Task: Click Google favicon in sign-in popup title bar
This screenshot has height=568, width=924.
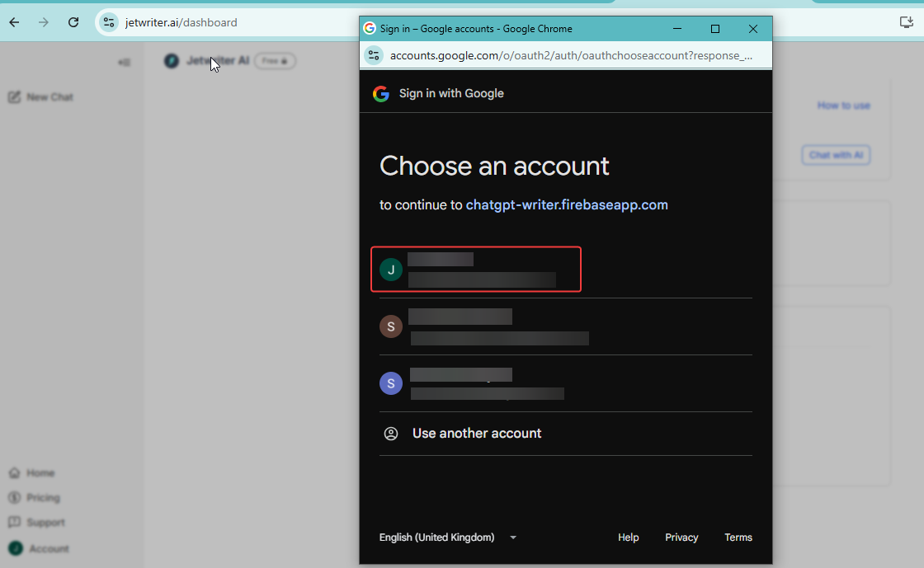Action: (370, 28)
